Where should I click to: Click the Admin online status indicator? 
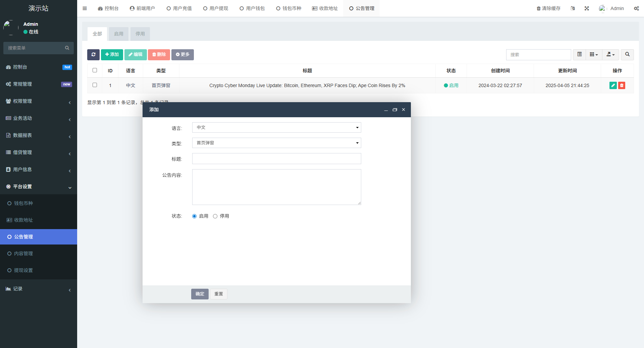pos(30,32)
